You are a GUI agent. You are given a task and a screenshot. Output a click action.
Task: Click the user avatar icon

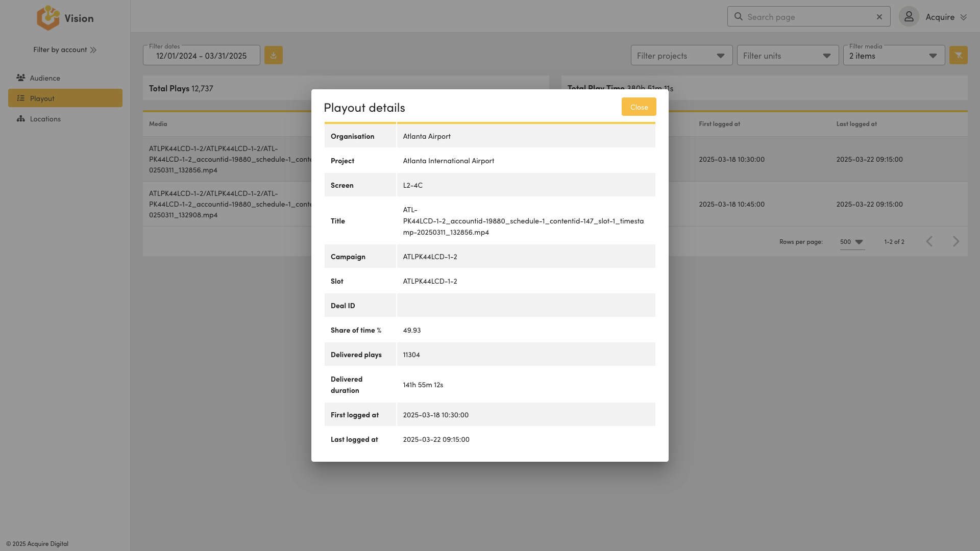pos(909,17)
